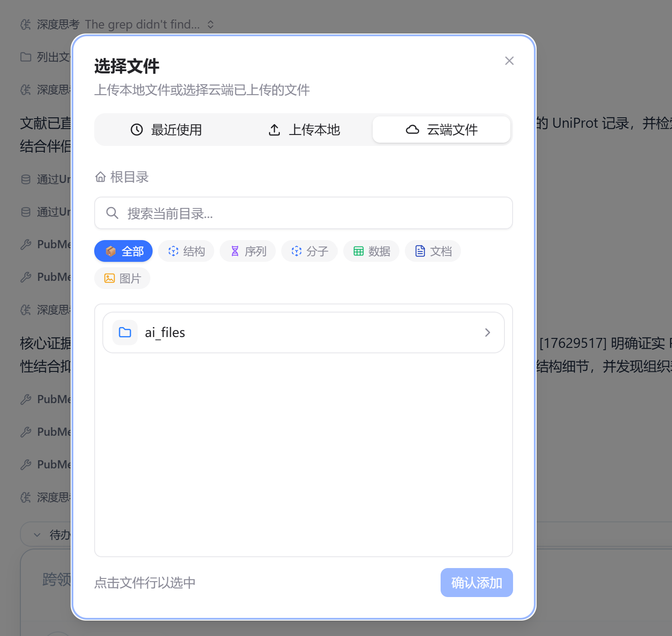The height and width of the screenshot is (636, 672).
Task: Filter files by 图片
Action: pyautogui.click(x=122, y=278)
